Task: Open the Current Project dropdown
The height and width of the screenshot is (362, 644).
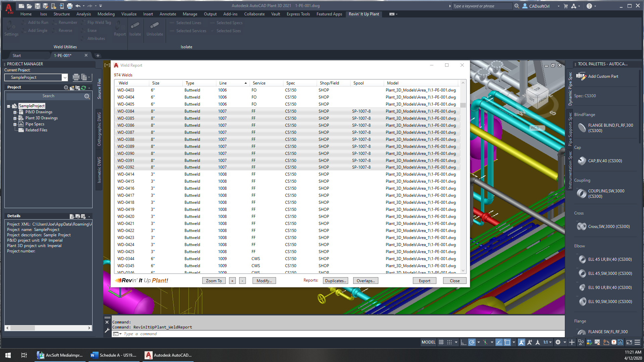Action: 65,77
